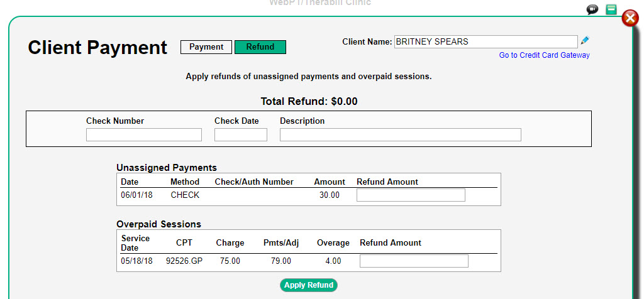
Task: Select the 92526.GP CPT code
Action: 184,261
